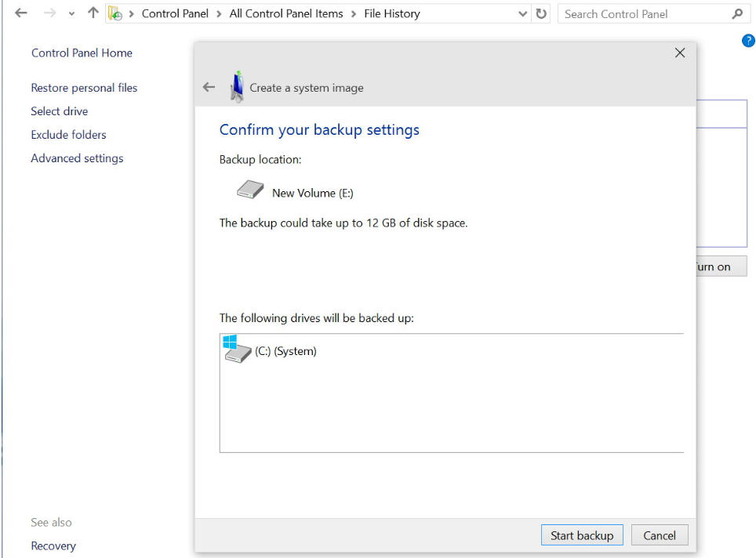Click the Confirm your backup settings heading
756x558 pixels.
(x=319, y=129)
